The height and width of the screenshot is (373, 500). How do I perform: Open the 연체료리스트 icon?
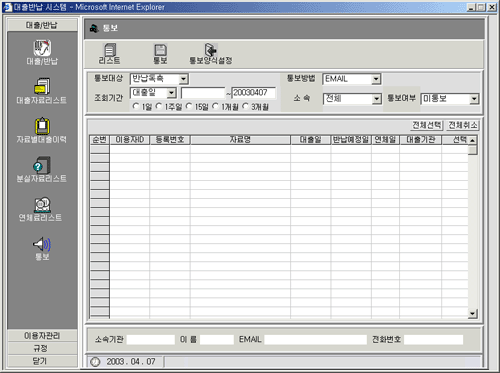point(42,205)
